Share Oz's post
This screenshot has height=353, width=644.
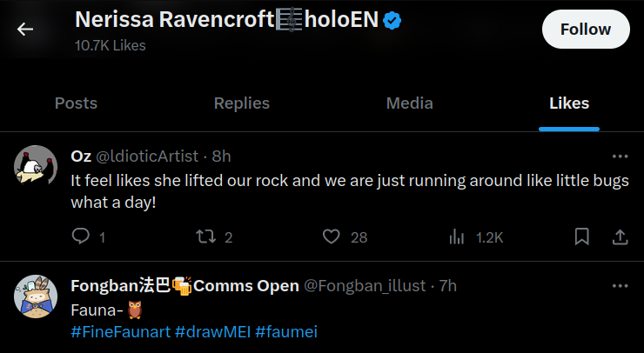621,236
